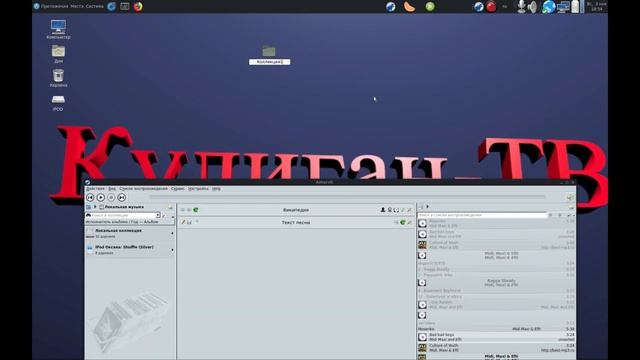
Task: Start playback with the Amarok play button
Action: click(101, 198)
